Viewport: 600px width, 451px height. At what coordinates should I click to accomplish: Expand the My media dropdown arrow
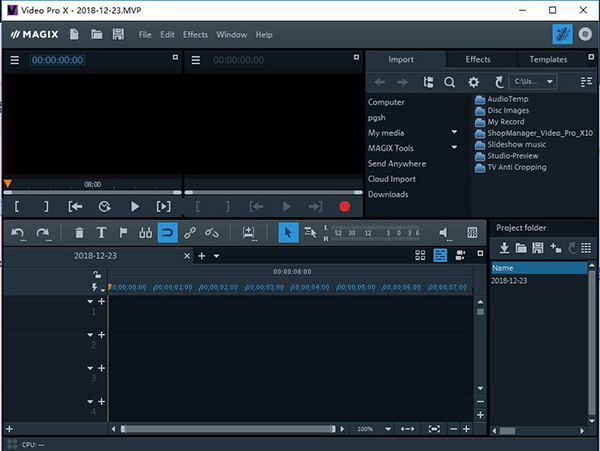(x=454, y=132)
